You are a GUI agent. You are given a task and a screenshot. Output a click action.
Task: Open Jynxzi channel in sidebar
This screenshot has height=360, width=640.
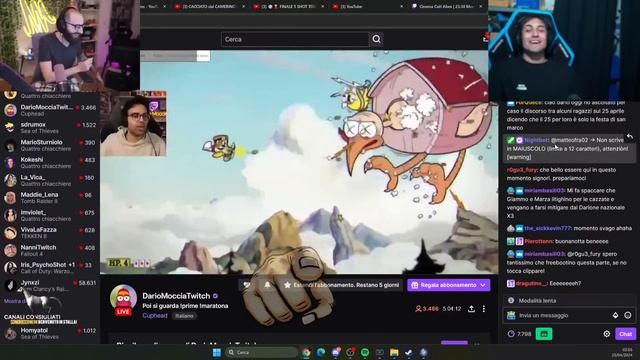point(50,285)
